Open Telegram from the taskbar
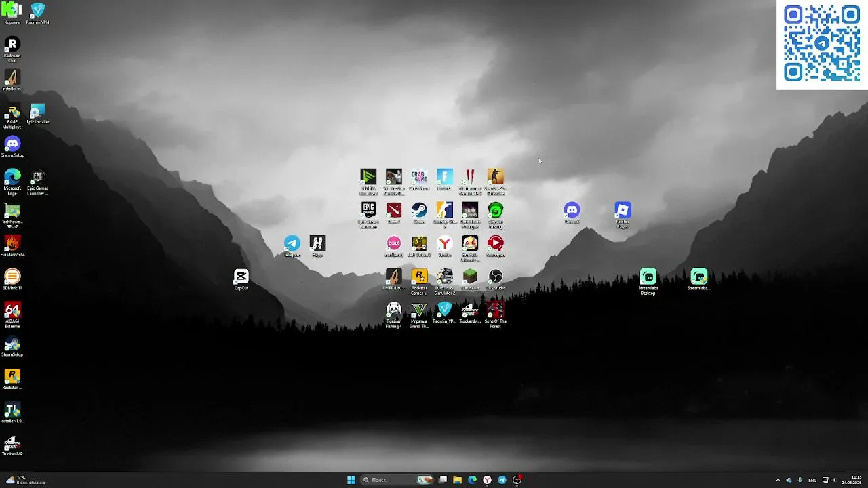Image resolution: width=868 pixels, height=488 pixels. (502, 480)
